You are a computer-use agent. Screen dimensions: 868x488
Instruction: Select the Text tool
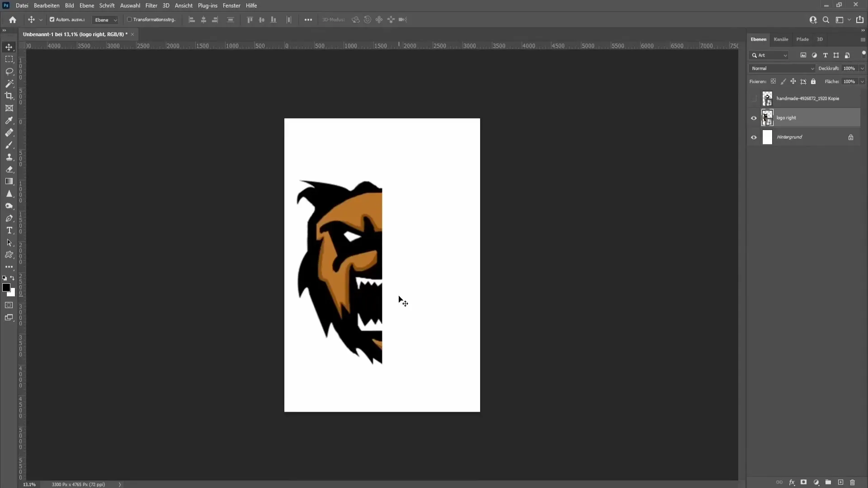[x=9, y=230]
